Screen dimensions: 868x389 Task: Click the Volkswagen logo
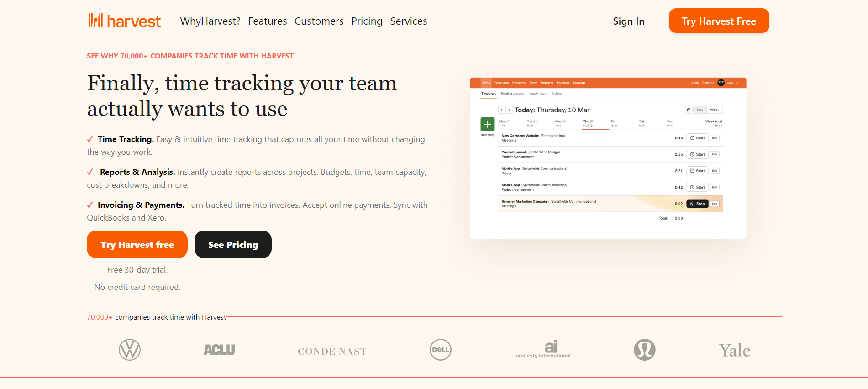pyautogui.click(x=130, y=350)
